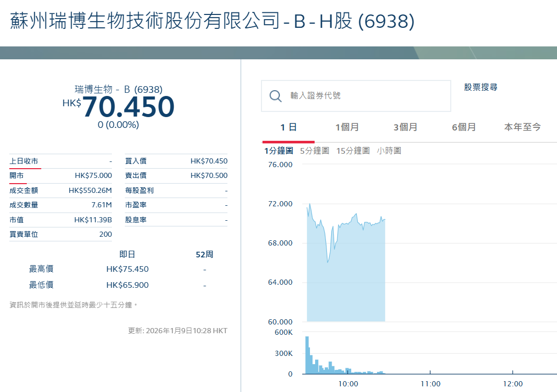Viewport: 557px width, 392px height.
Task: Open the 1個月 chart period
Action: 347,126
